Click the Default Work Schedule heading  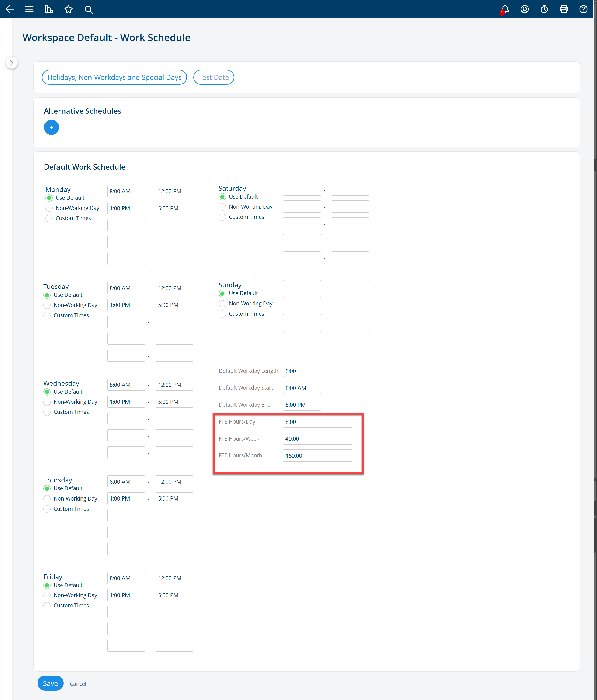click(84, 167)
